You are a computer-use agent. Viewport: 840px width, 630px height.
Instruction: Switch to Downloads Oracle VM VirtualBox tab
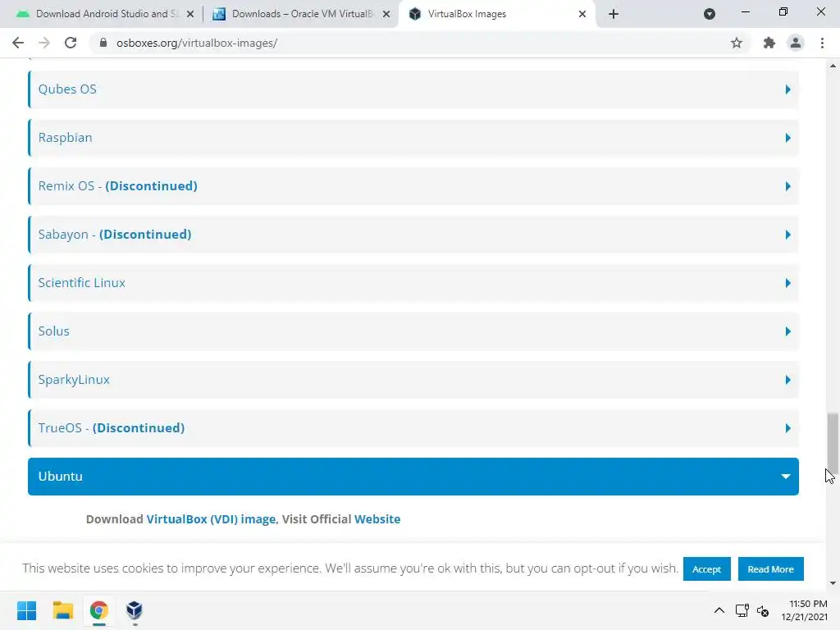[x=302, y=14]
